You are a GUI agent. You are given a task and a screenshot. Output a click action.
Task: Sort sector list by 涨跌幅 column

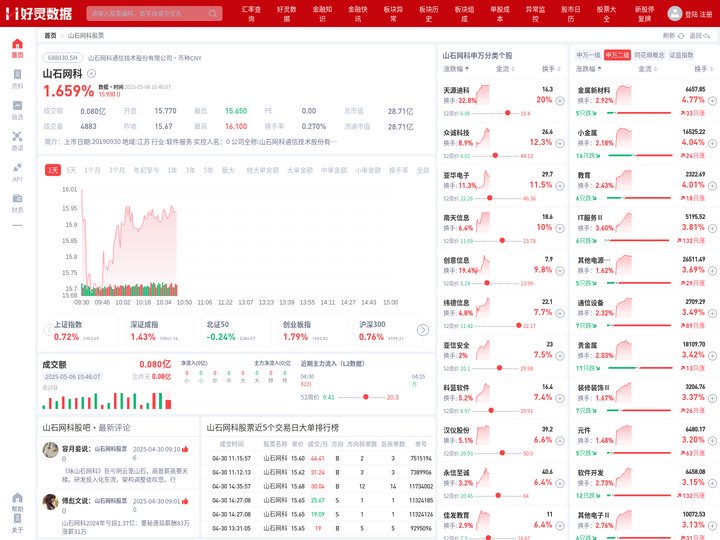pyautogui.click(x=589, y=69)
